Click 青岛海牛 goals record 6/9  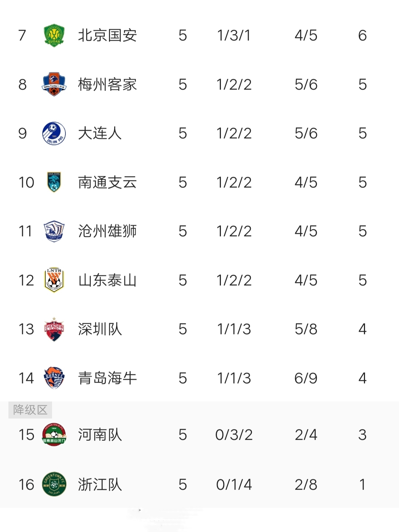click(x=306, y=378)
